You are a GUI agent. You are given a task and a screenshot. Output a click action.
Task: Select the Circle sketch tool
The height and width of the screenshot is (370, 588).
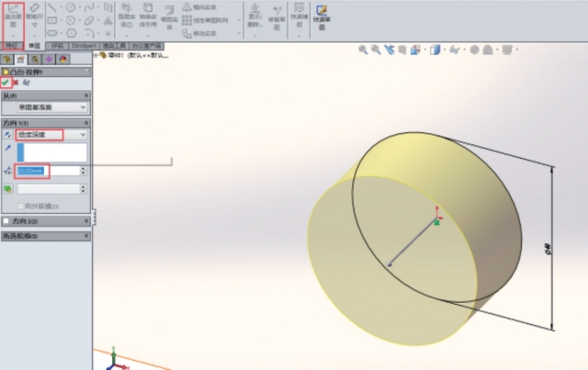[71, 7]
